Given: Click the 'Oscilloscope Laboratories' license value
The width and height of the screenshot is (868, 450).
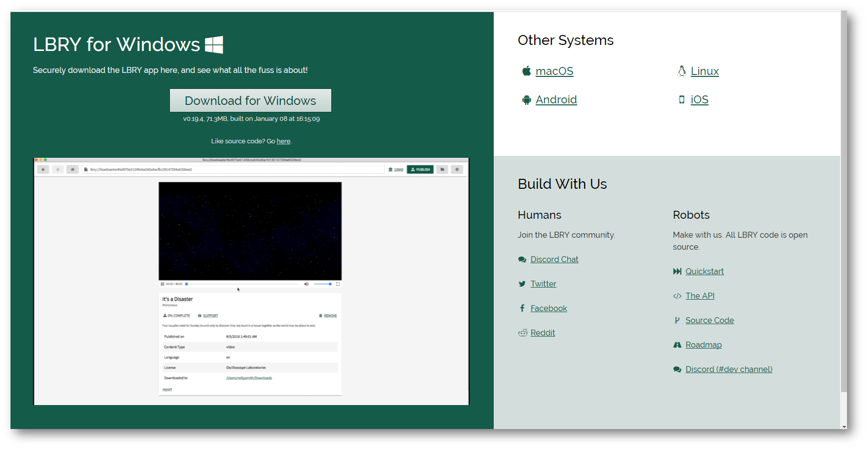Looking at the screenshot, I should tap(246, 368).
